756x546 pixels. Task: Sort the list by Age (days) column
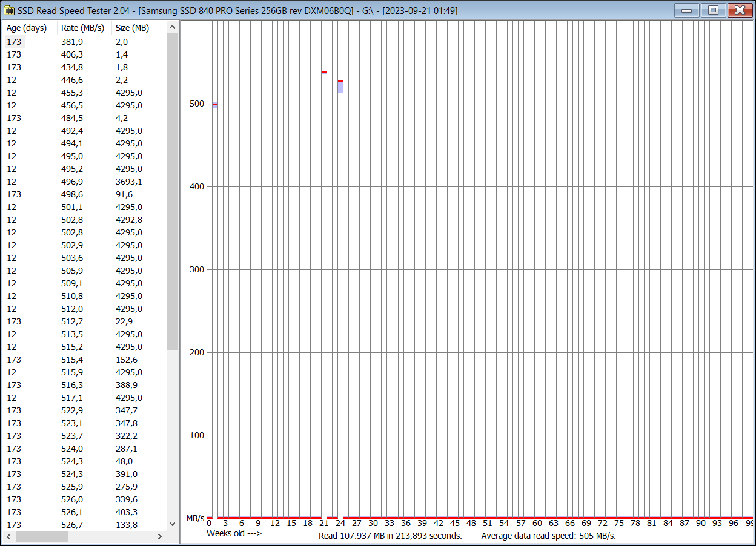click(x=27, y=27)
